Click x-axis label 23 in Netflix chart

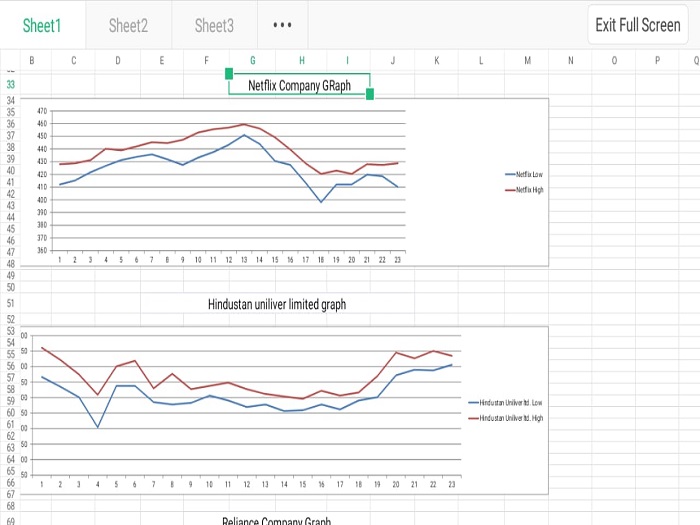click(397, 260)
